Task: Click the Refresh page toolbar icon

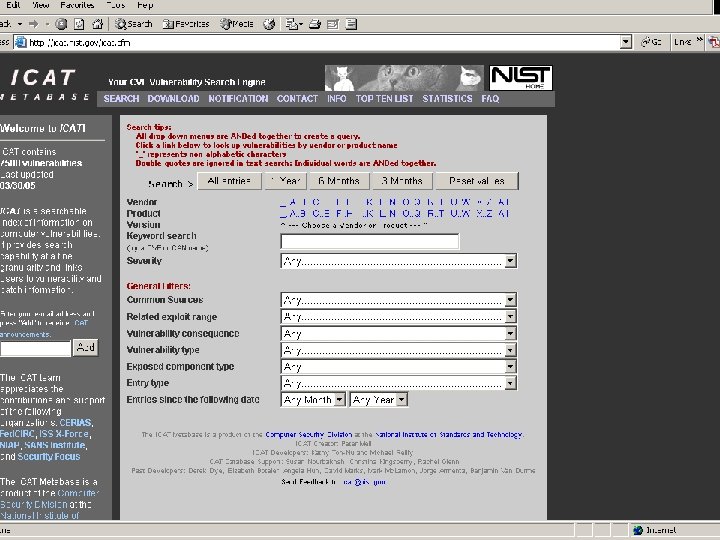Action: point(79,24)
